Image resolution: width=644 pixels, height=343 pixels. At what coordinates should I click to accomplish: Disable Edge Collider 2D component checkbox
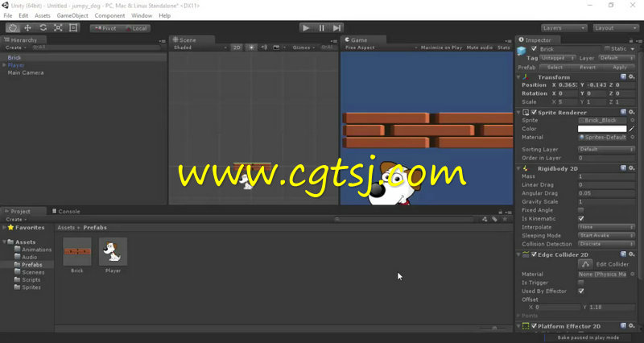tap(534, 254)
